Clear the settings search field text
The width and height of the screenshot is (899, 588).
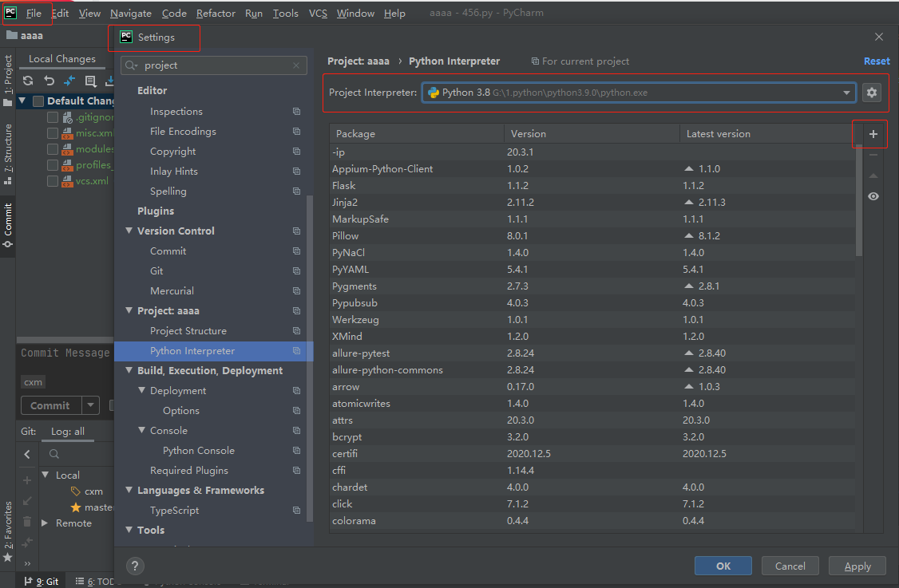click(296, 65)
